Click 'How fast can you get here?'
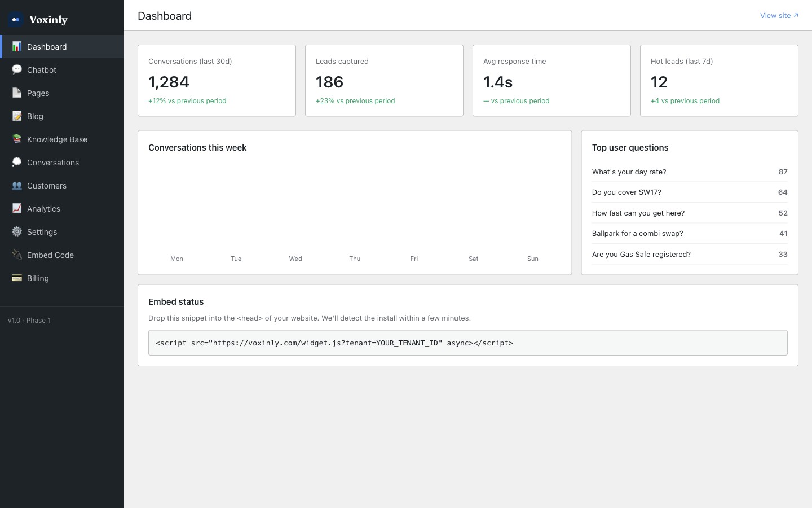The image size is (812, 508). click(638, 213)
